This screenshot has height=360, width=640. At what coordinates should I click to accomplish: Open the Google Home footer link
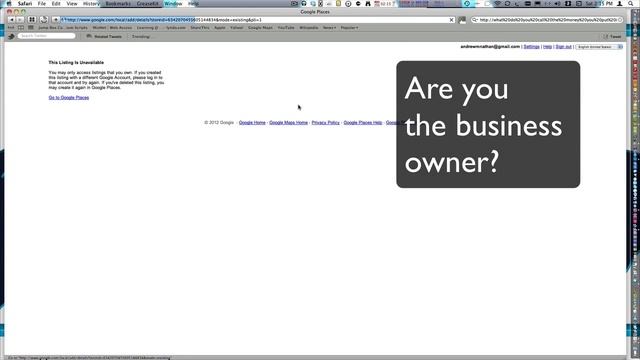(252, 122)
